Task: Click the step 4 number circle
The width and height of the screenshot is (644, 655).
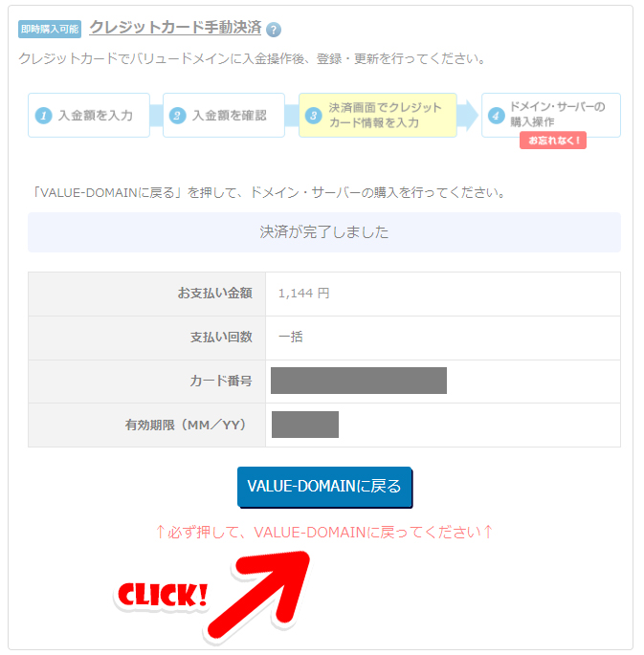Action: [x=496, y=116]
